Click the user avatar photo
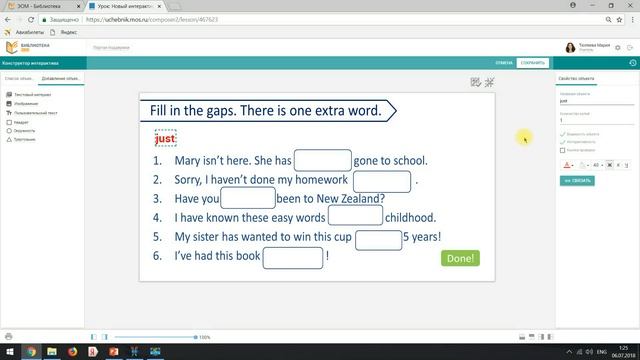 [570, 48]
